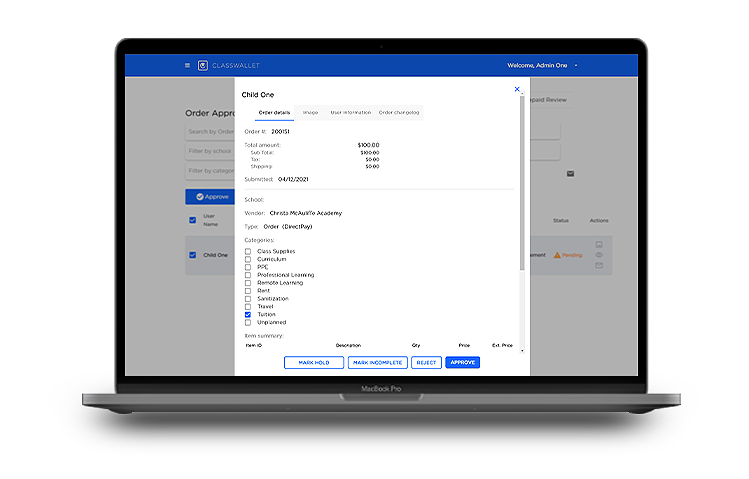This screenshot has width=749, height=479.
Task: Click the image icon in Child One's Actions
Action: [x=599, y=245]
